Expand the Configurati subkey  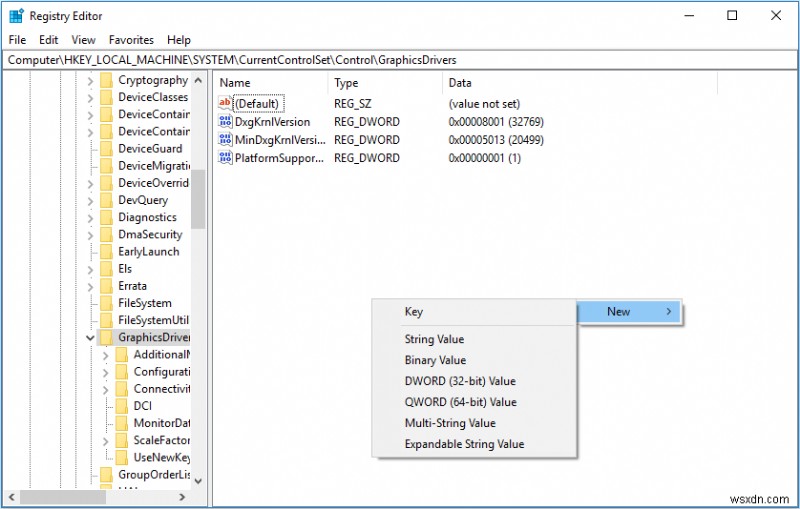[x=106, y=372]
